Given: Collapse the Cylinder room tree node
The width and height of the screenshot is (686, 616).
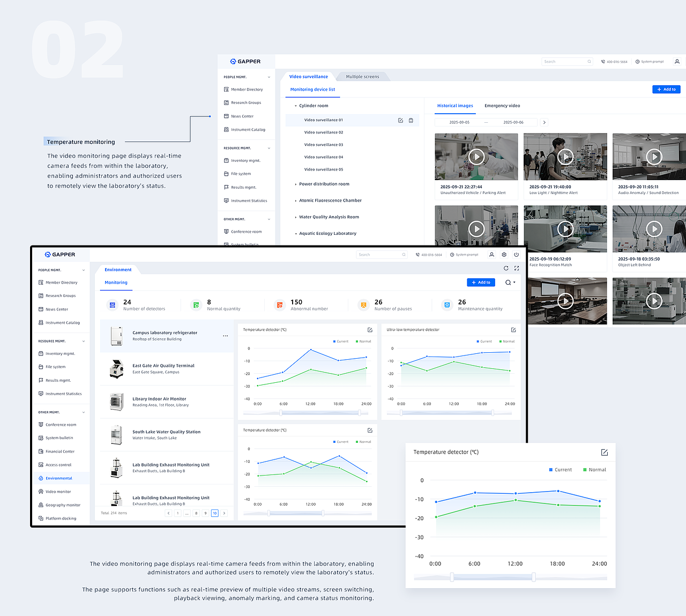Looking at the screenshot, I should tap(296, 106).
